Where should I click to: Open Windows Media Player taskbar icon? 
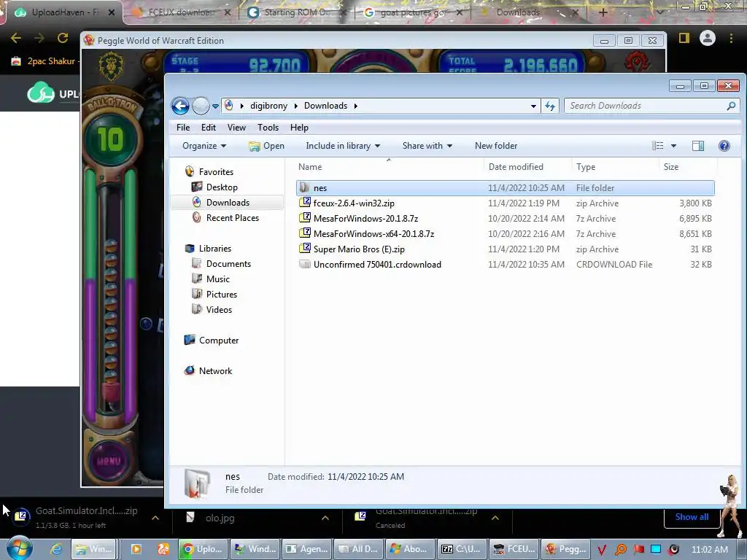[136, 549]
